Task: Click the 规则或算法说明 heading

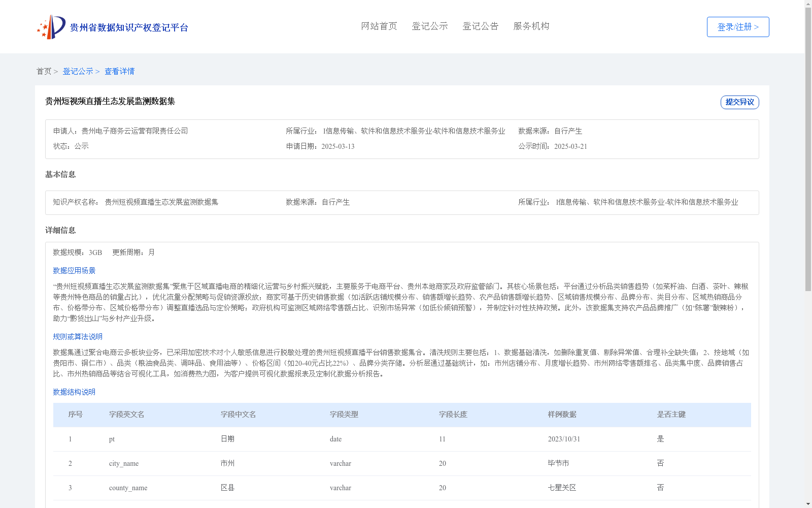Action: 78,337
